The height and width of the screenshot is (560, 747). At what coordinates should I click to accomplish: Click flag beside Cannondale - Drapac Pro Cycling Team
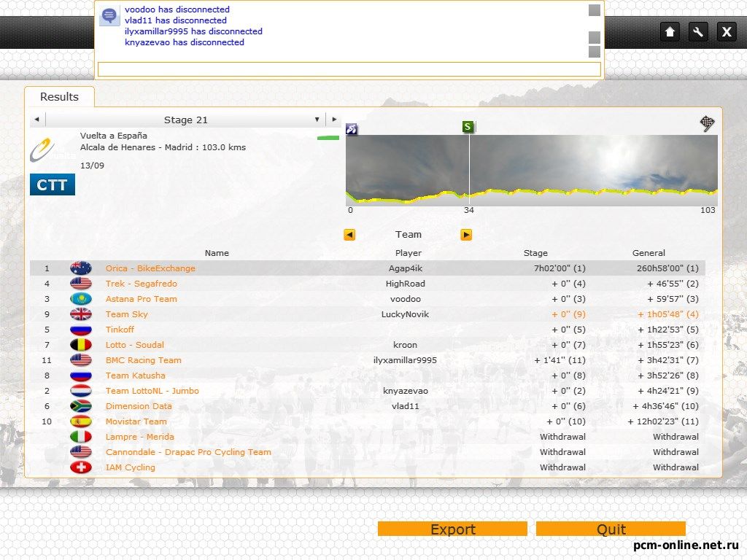[x=81, y=452]
